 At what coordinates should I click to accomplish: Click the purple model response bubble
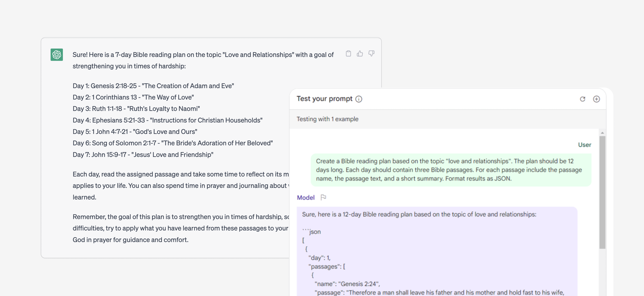[437, 251]
